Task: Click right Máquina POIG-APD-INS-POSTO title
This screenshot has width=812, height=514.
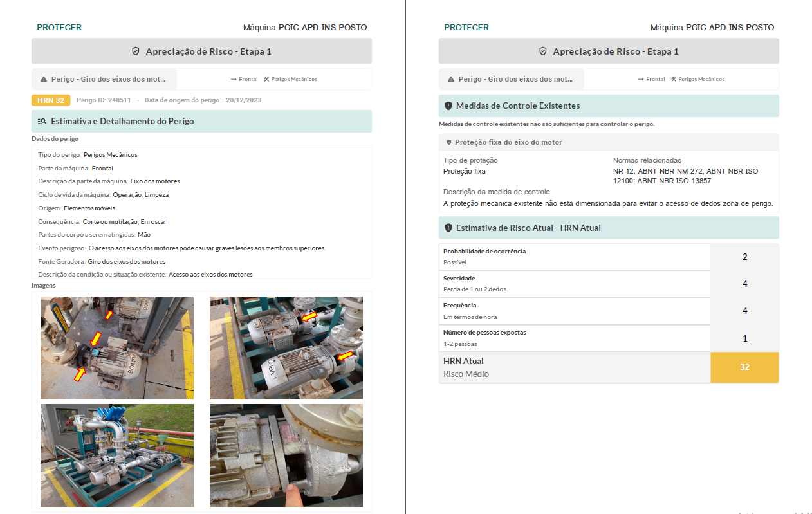Action: (x=712, y=28)
